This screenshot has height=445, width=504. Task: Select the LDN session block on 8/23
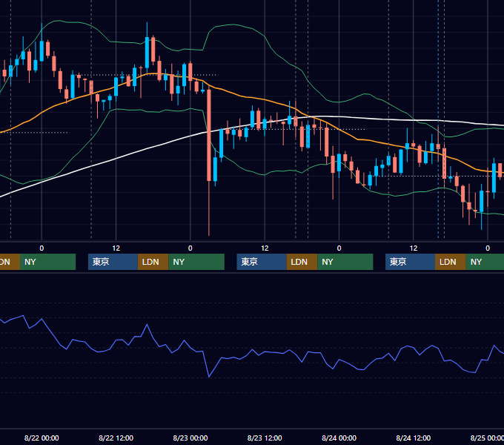(302, 262)
